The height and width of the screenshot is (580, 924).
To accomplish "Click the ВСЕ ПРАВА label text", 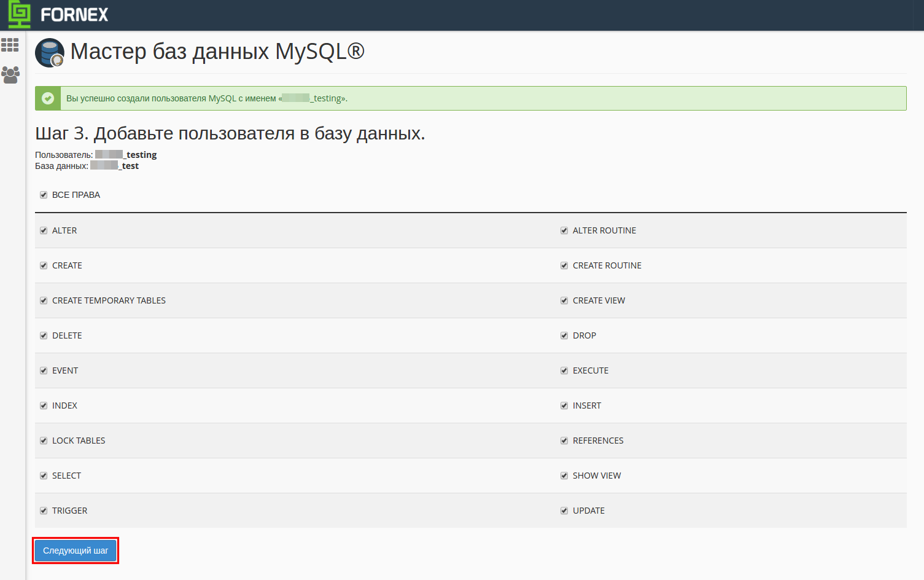I will click(x=76, y=195).
